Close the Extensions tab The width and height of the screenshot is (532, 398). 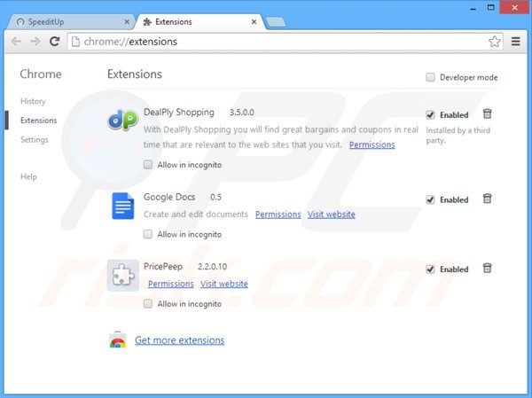point(254,21)
